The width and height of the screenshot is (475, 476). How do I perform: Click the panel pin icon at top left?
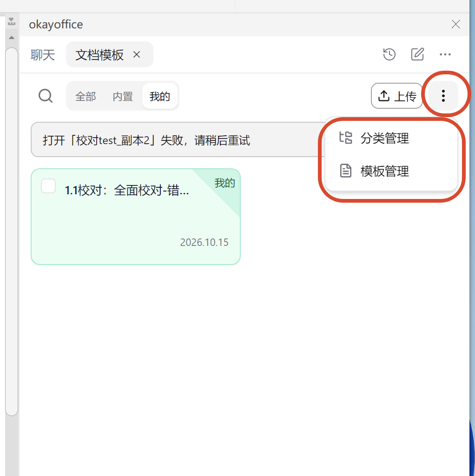tap(12, 21)
